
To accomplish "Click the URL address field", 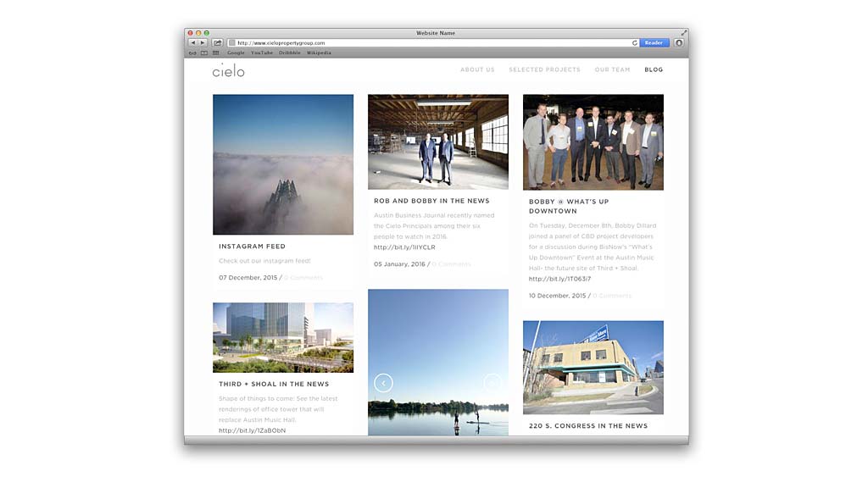I will [424, 42].
